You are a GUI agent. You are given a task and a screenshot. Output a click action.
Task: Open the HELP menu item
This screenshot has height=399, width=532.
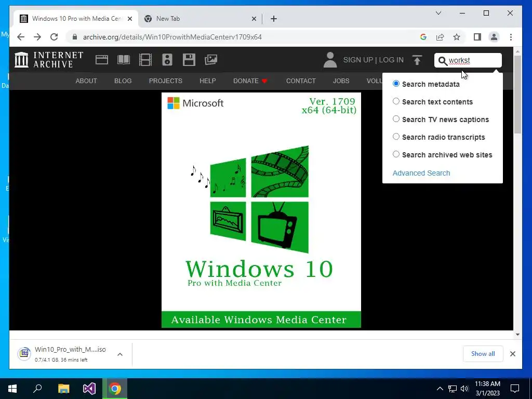(208, 81)
